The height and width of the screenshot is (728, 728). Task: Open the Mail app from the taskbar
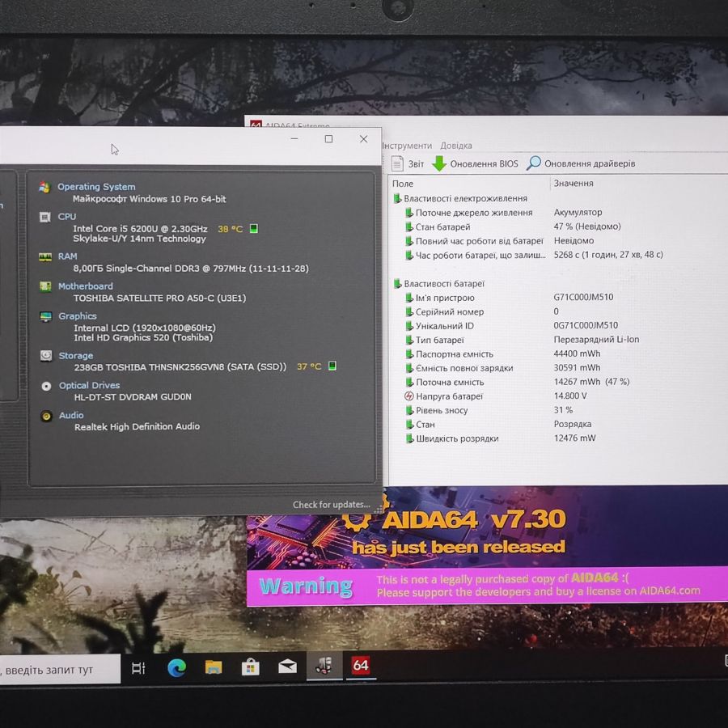click(x=287, y=667)
